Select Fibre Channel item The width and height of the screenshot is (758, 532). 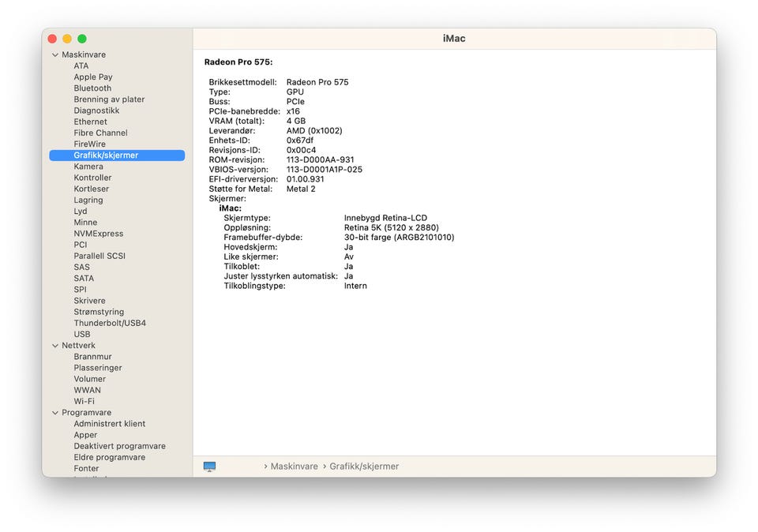click(x=100, y=133)
